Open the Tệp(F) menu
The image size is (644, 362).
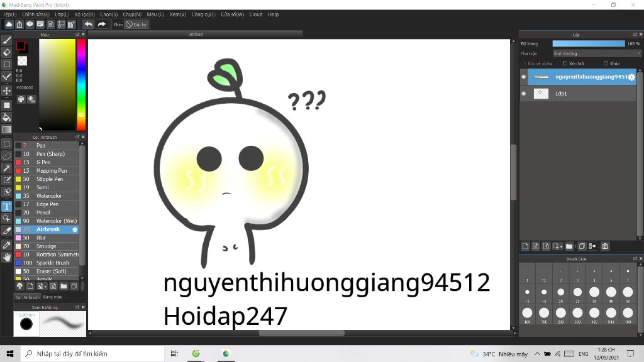point(9,14)
